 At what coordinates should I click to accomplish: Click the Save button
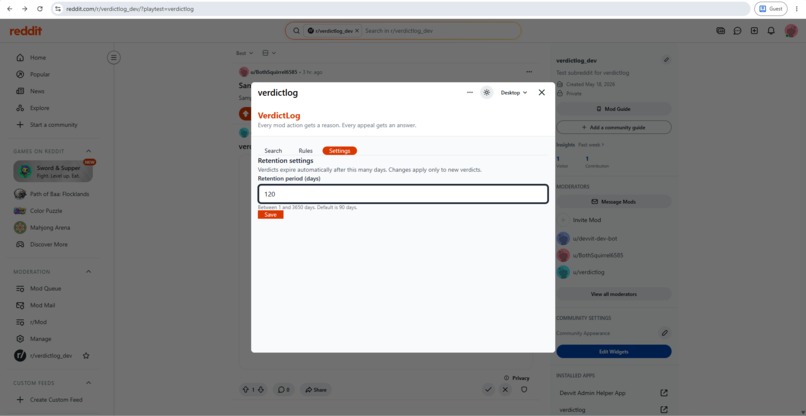tap(270, 214)
